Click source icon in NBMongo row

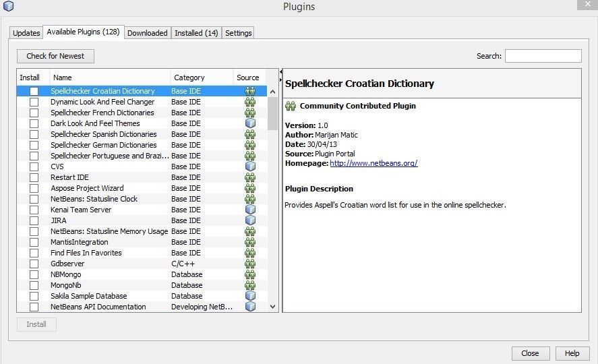(x=250, y=274)
